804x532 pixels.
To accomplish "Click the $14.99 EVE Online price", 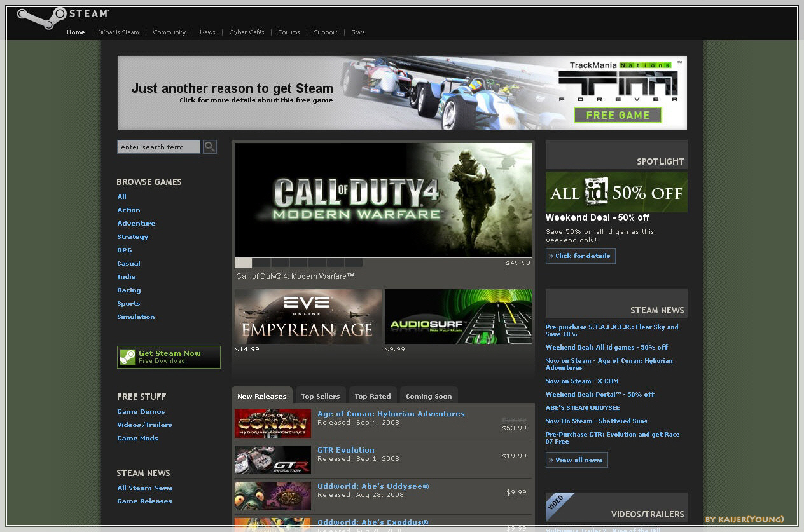I will click(247, 350).
